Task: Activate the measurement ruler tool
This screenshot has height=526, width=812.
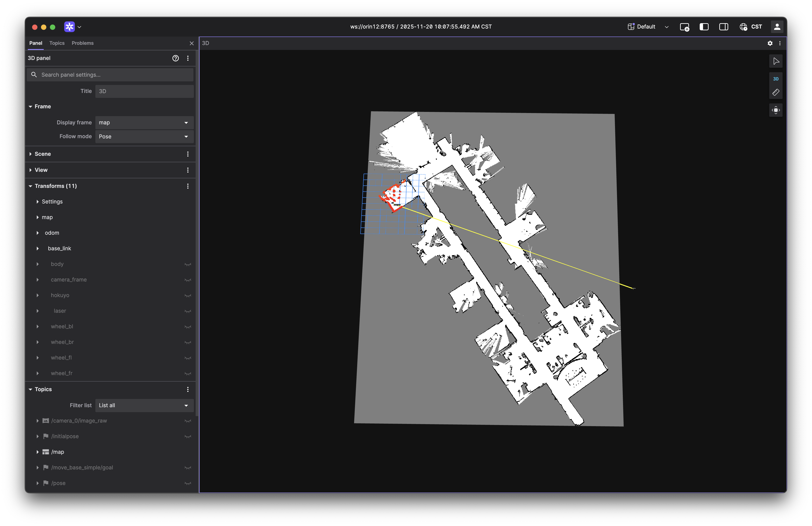Action: [x=776, y=92]
